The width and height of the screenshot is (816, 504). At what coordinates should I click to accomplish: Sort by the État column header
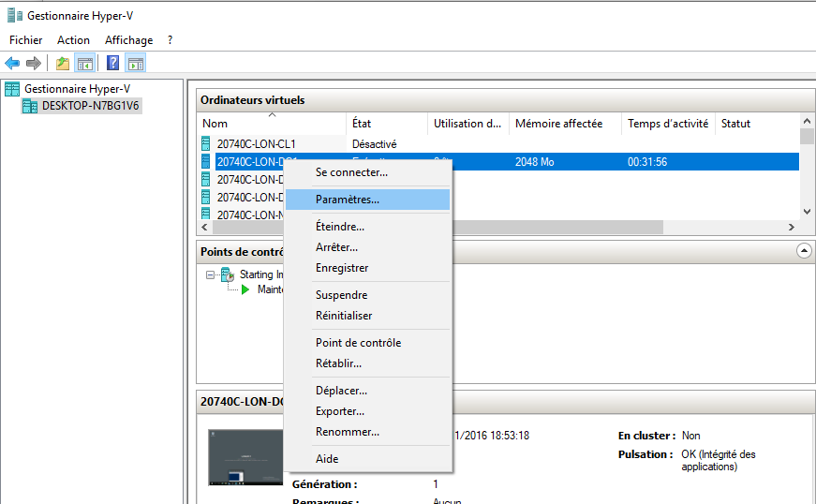(387, 124)
